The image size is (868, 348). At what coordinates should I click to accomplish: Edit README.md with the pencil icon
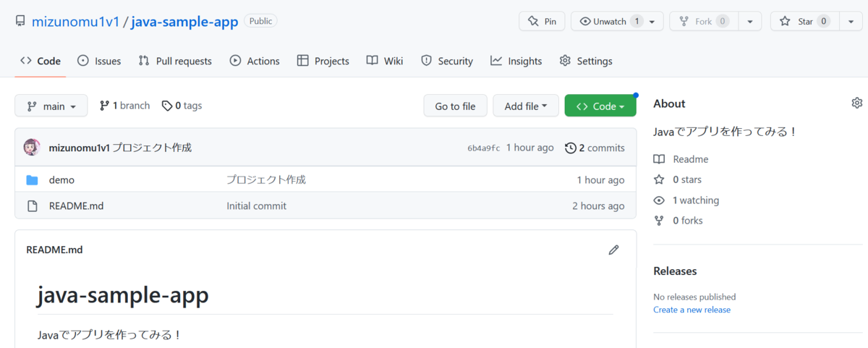614,250
